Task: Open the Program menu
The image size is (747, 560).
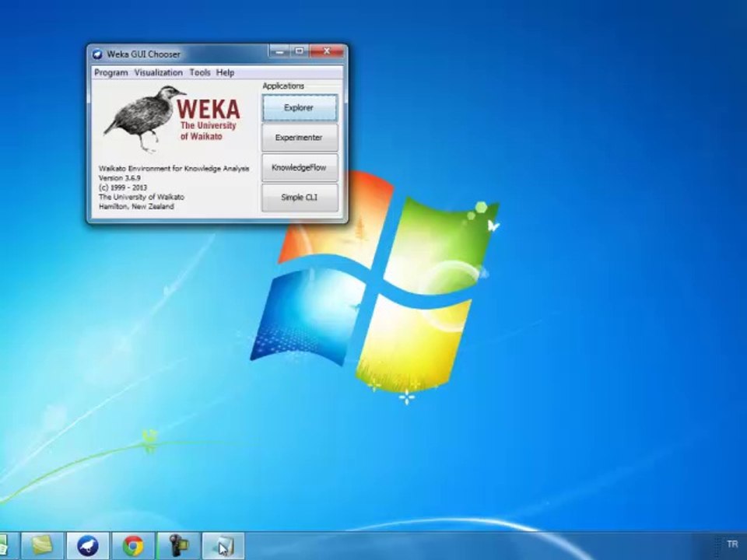Action: (x=111, y=72)
